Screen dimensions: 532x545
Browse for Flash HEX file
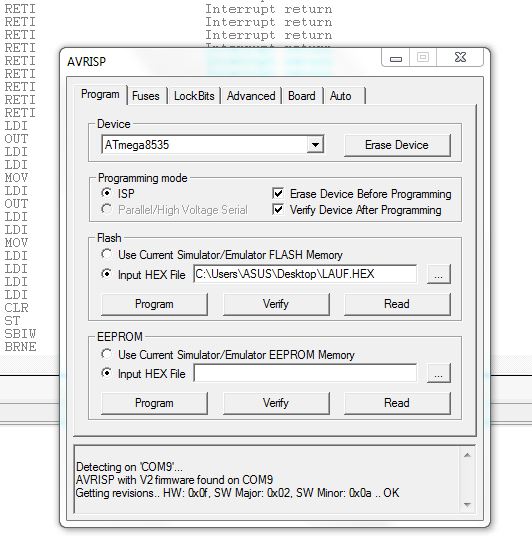click(x=439, y=274)
